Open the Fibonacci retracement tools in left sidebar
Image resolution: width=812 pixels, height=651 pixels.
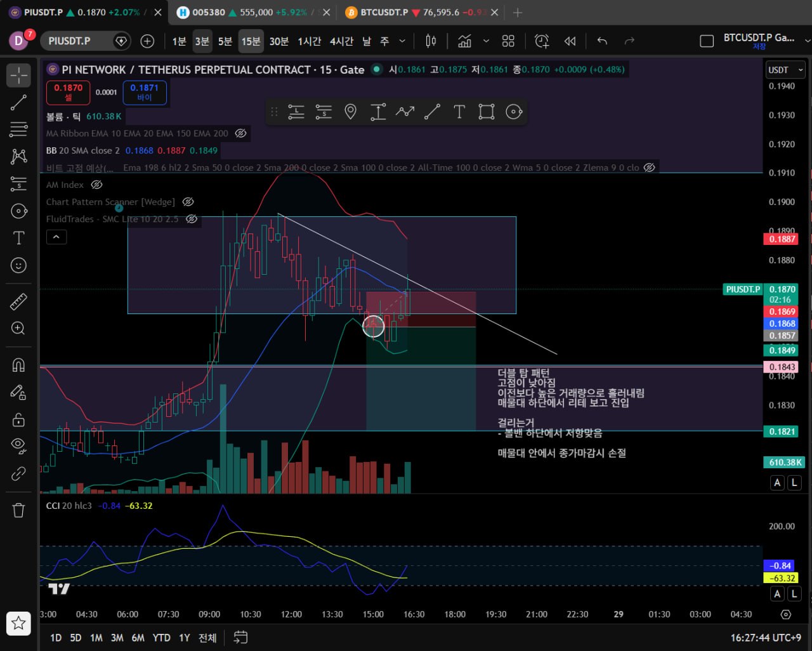(x=18, y=129)
